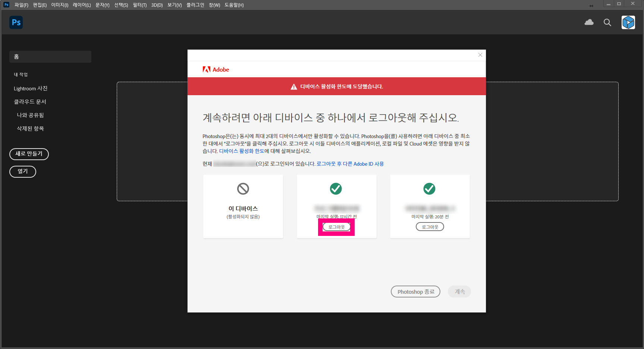Click the 이 디바이스 card label
Screen dimensions: 644x349
(x=243, y=209)
